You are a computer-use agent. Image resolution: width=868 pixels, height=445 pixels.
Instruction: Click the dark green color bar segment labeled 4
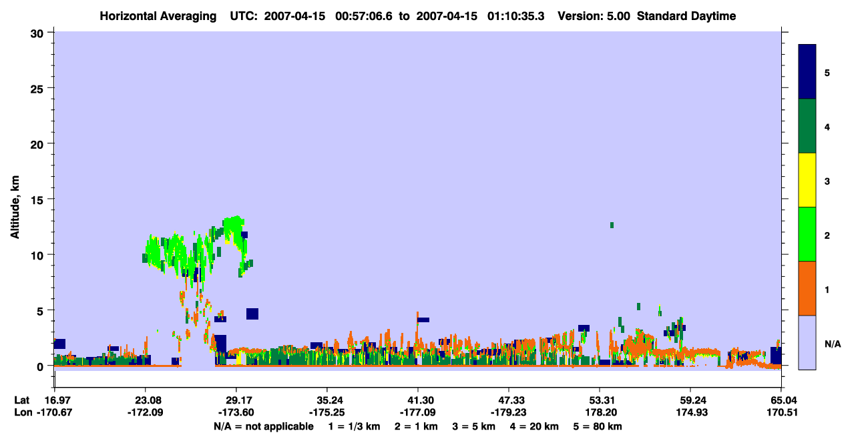point(807,126)
